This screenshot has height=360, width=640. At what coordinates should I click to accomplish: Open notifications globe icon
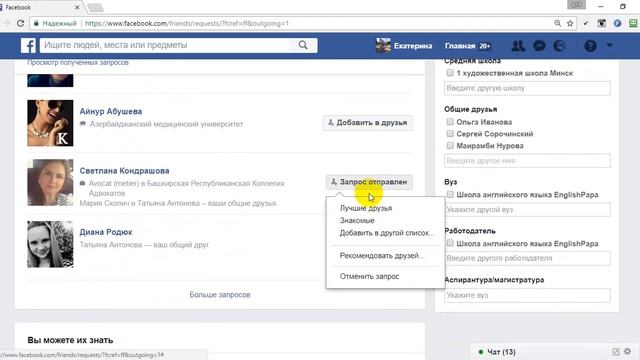point(560,46)
